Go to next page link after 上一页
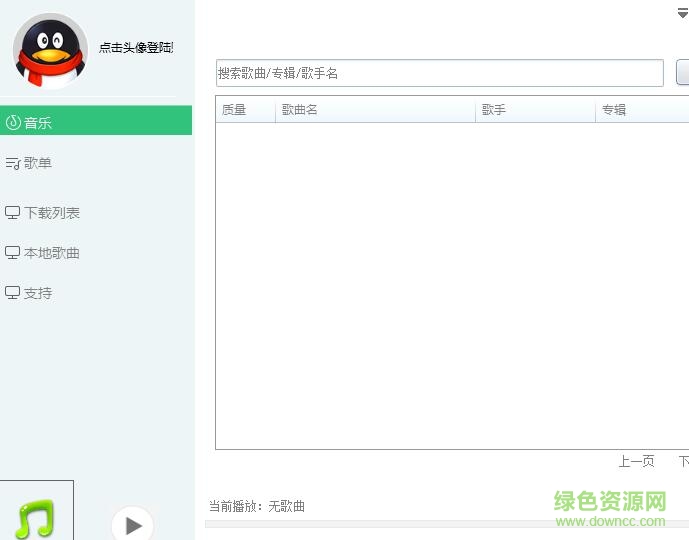 click(683, 461)
